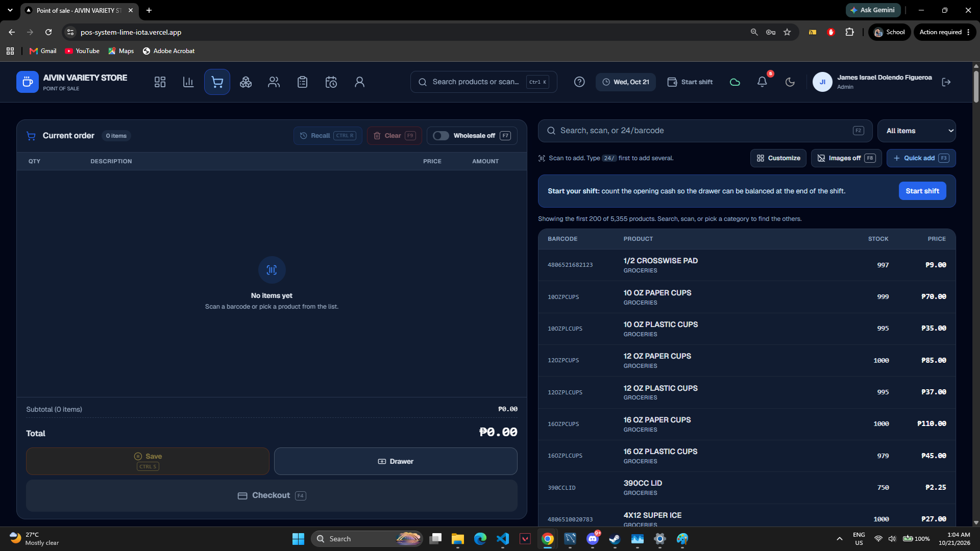Click the Wed, Oct 21 date chip

(626, 82)
